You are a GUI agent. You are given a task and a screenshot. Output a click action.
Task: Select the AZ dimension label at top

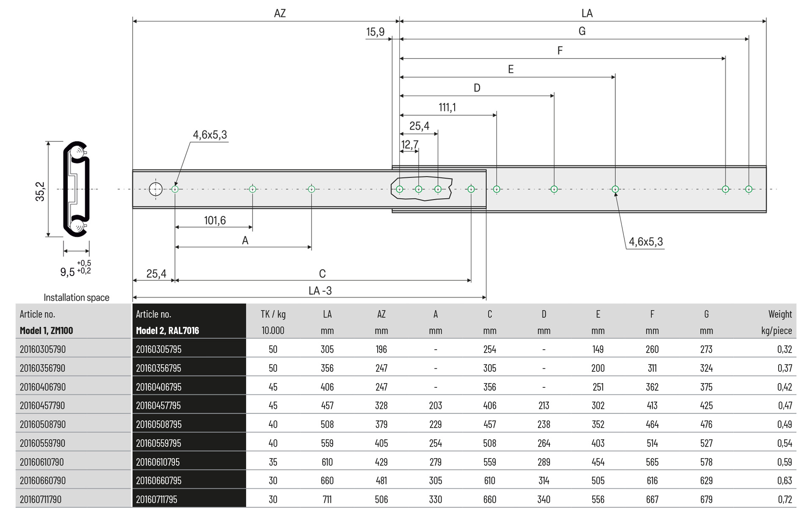(x=280, y=13)
